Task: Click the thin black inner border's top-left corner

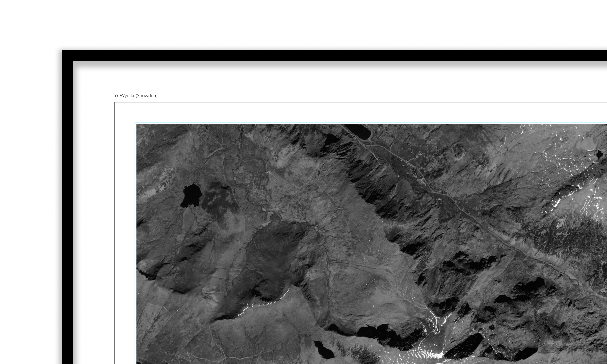Action: 115,102
